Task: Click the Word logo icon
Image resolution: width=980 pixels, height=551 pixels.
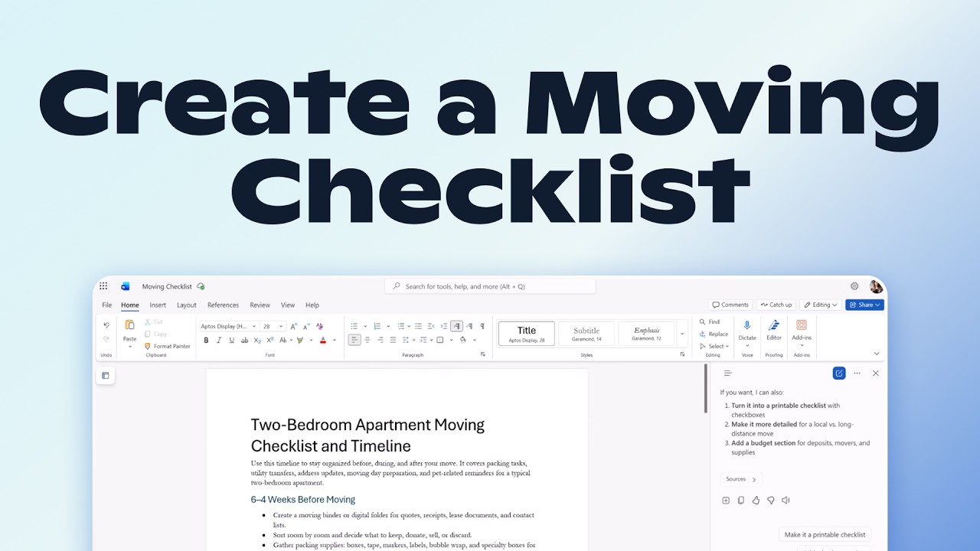Action: pos(125,286)
